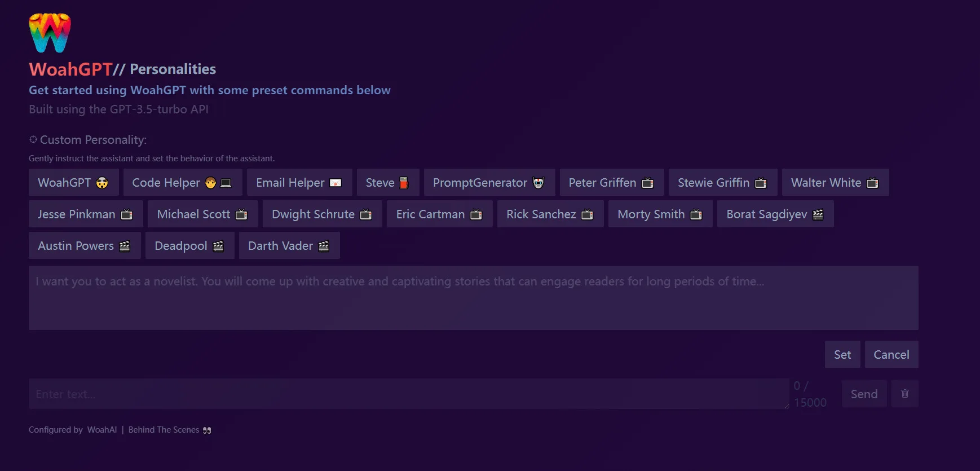Viewport: 980px width, 471px height.
Task: Choose the Peter Griffen personality
Action: tap(612, 182)
